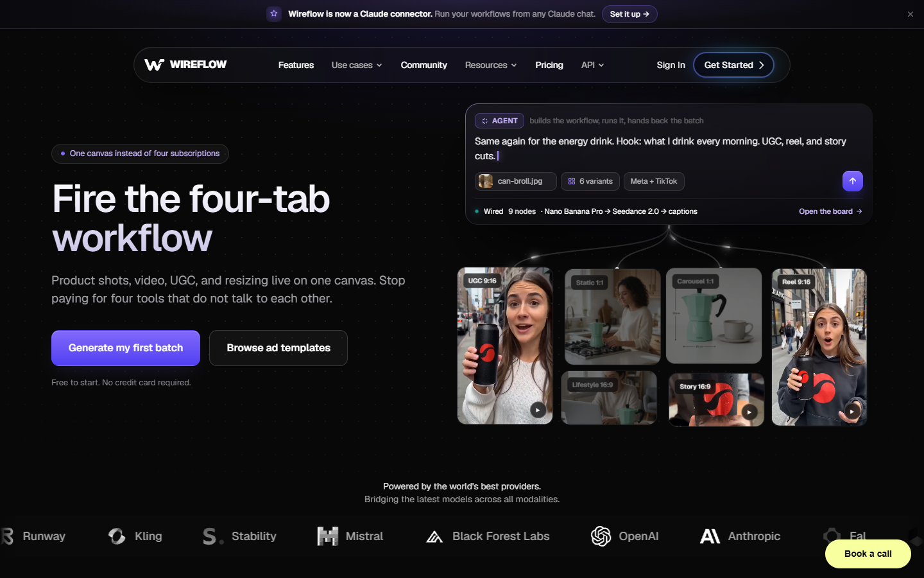Image resolution: width=924 pixels, height=578 pixels.
Task: Open the Story 16:9 thumbnail
Action: point(716,399)
